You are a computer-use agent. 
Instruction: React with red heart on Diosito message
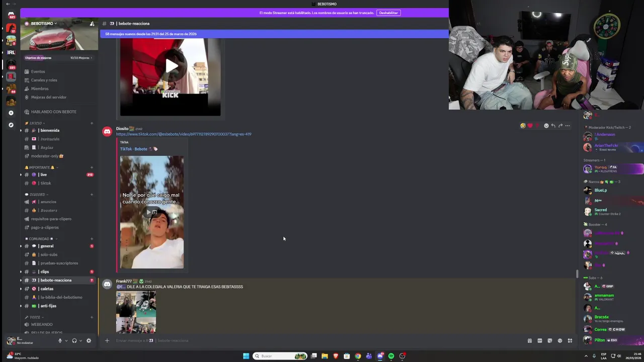click(x=530, y=126)
